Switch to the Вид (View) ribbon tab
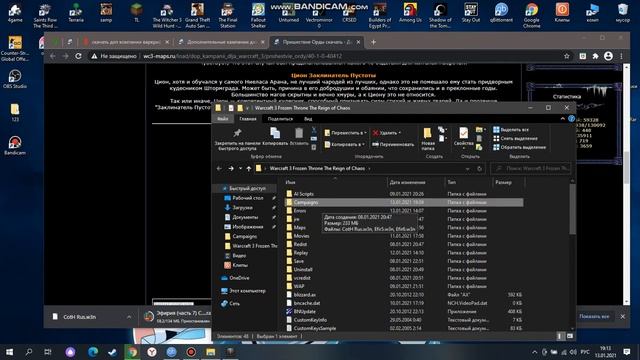 tap(308, 119)
